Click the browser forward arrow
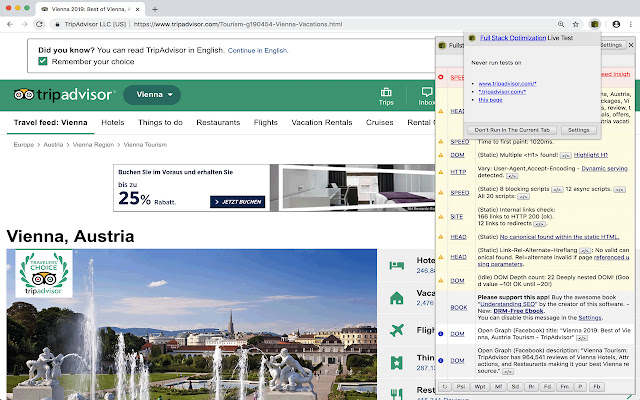This screenshot has height=400, width=640. tap(24, 24)
